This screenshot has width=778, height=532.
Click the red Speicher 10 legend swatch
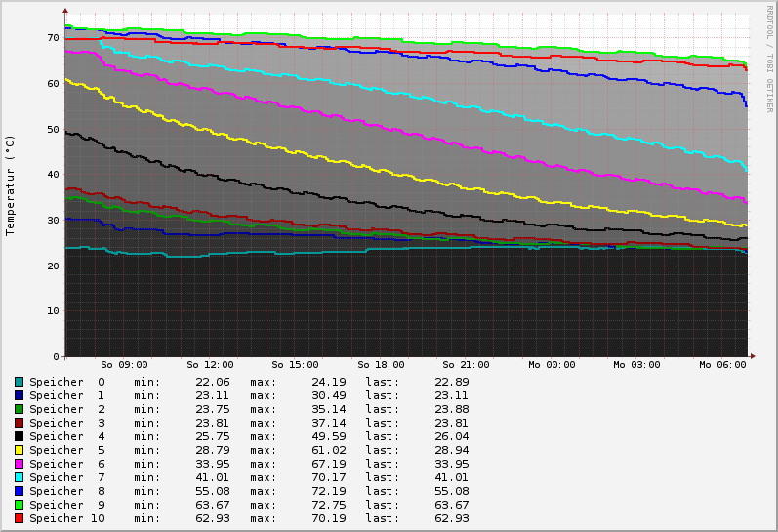click(19, 518)
